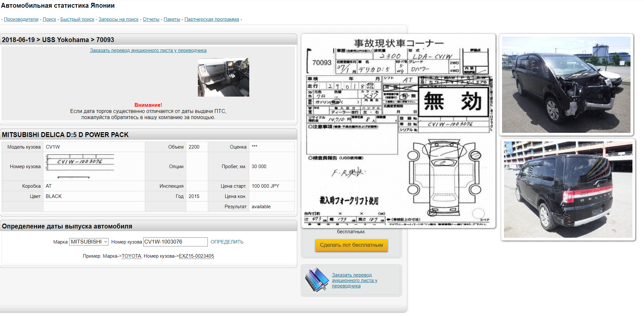
Task: Click the chassis number image CV1W-1003076
Action: (x=80, y=167)
